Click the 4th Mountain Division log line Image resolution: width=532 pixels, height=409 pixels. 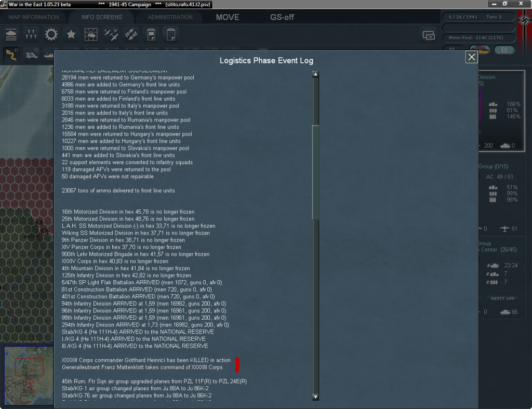[126, 269]
